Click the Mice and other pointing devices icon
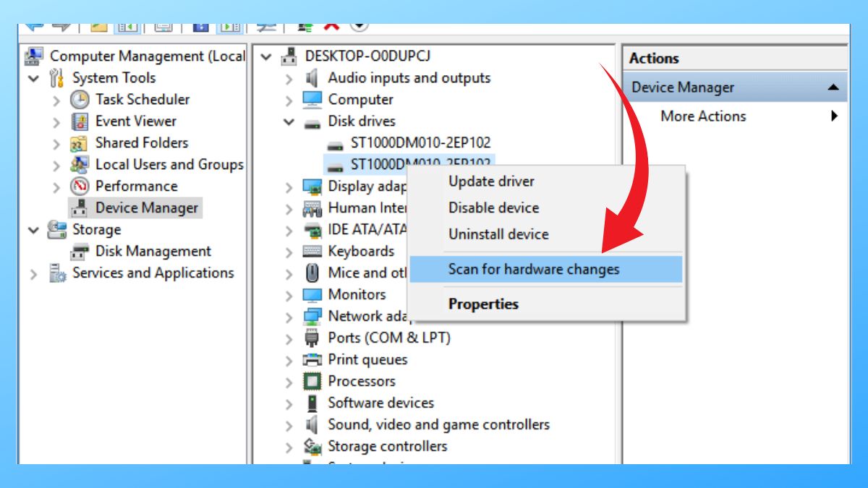The width and height of the screenshot is (868, 488). tap(312, 273)
